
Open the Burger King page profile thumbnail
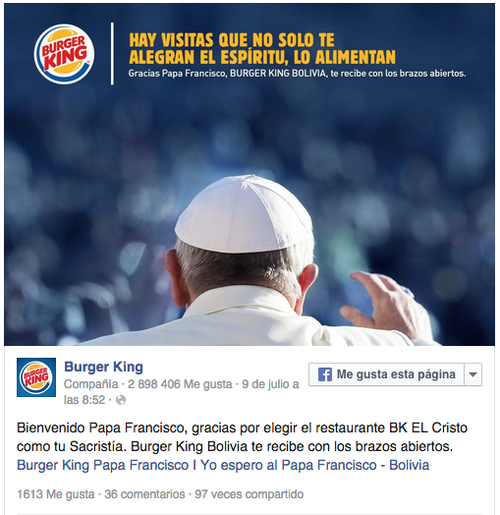coord(36,377)
